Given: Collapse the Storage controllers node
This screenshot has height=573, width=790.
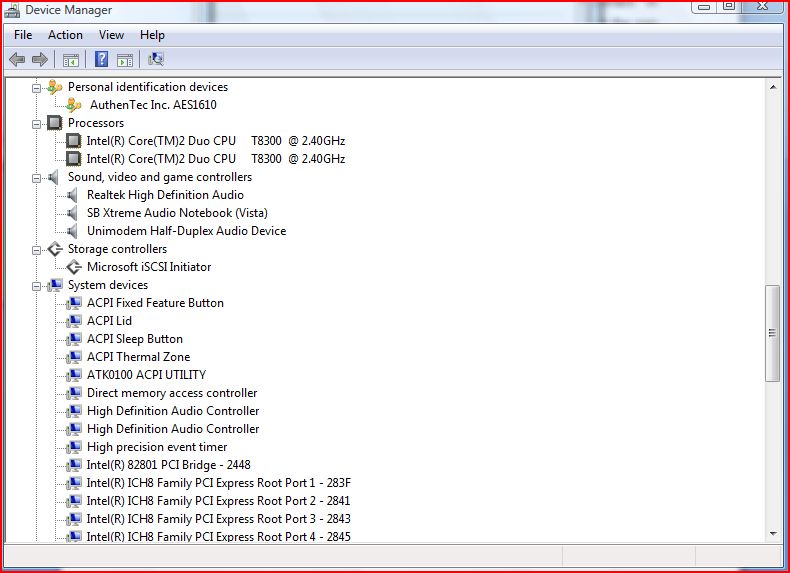Looking at the screenshot, I should click(x=36, y=250).
